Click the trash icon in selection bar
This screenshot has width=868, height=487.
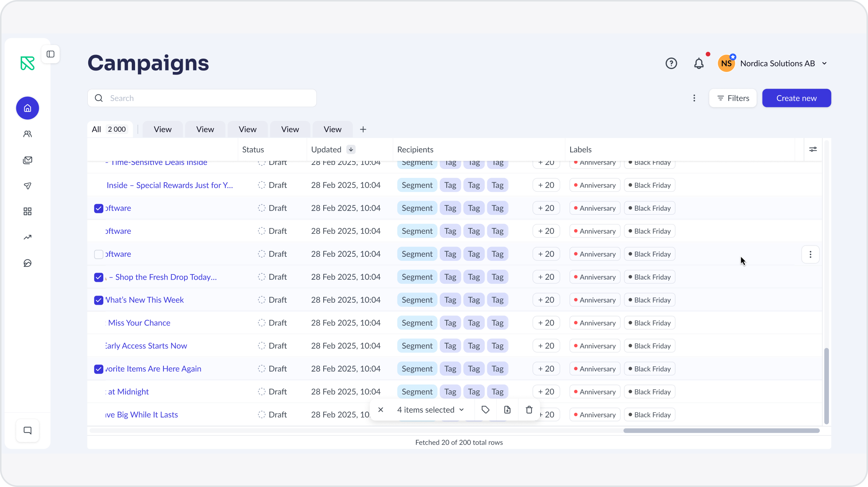(529, 410)
